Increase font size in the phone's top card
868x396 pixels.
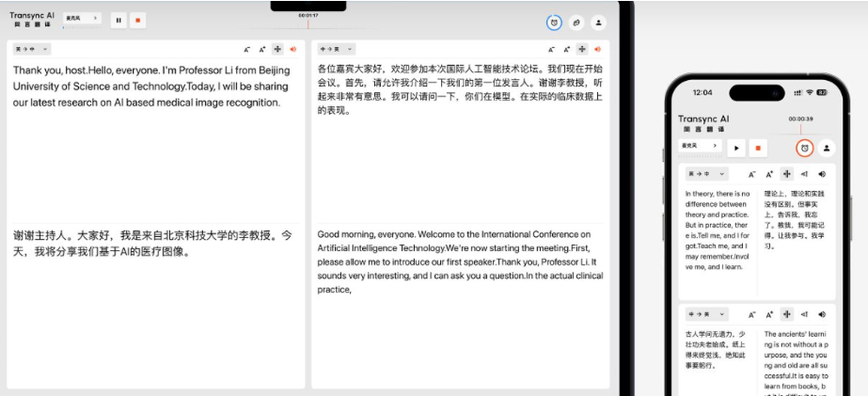click(769, 175)
